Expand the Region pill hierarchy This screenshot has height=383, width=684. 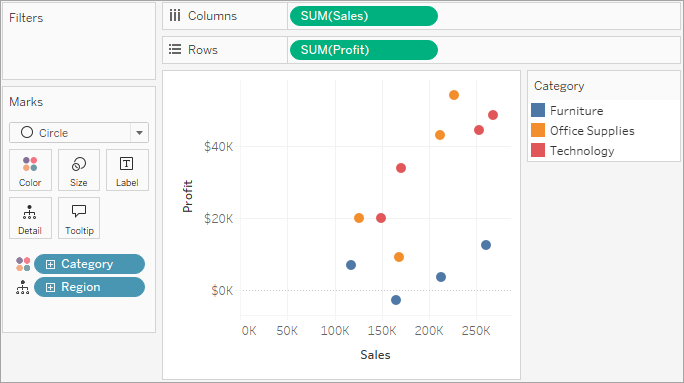tap(51, 287)
